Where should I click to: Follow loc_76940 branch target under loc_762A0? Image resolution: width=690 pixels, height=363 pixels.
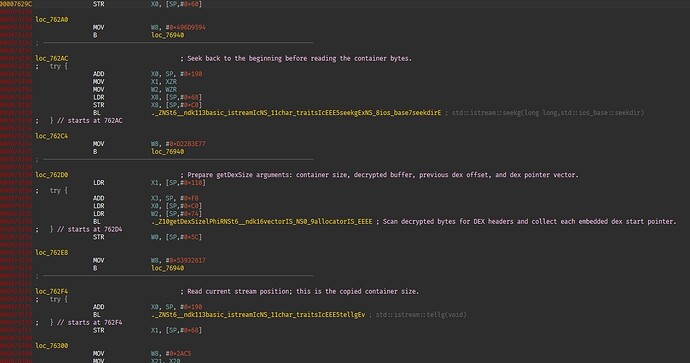(x=167, y=35)
